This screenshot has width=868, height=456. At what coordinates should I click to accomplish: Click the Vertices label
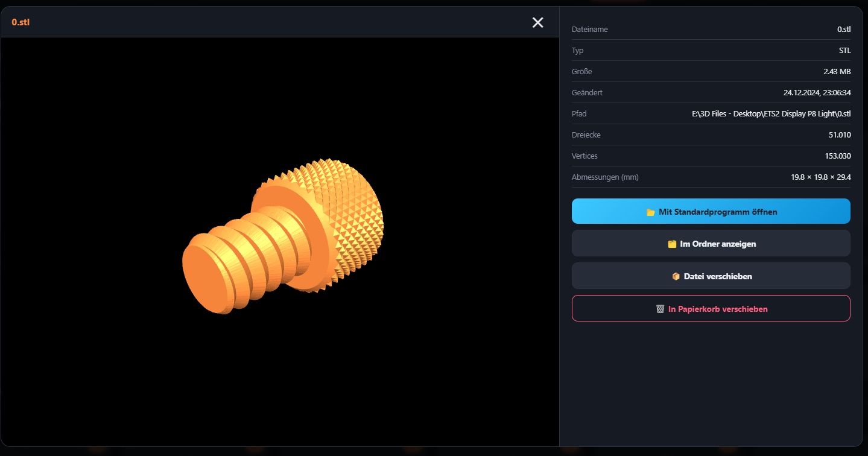pyautogui.click(x=584, y=156)
